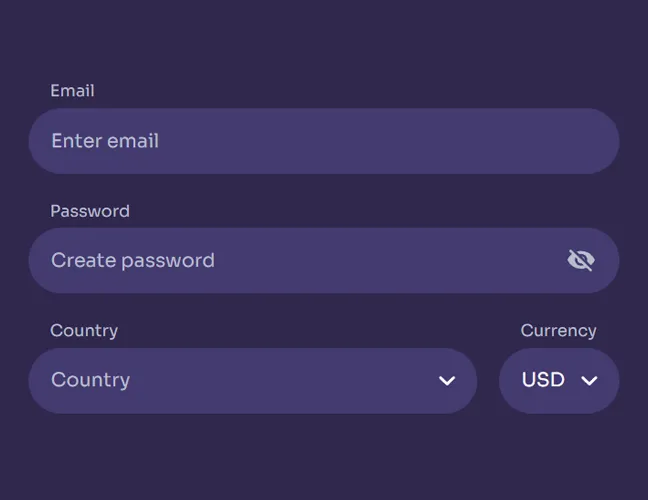Click the Password label text
Viewport: 648px width, 500px height.
90,211
